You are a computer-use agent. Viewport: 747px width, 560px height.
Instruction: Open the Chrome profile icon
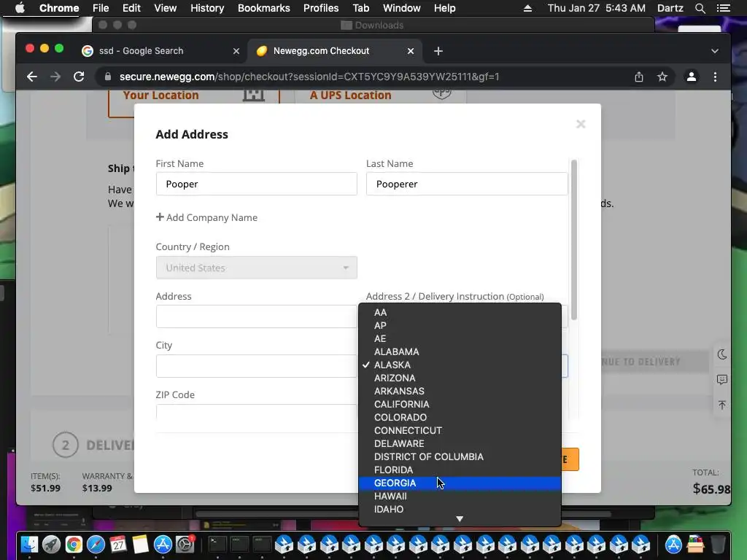point(692,77)
